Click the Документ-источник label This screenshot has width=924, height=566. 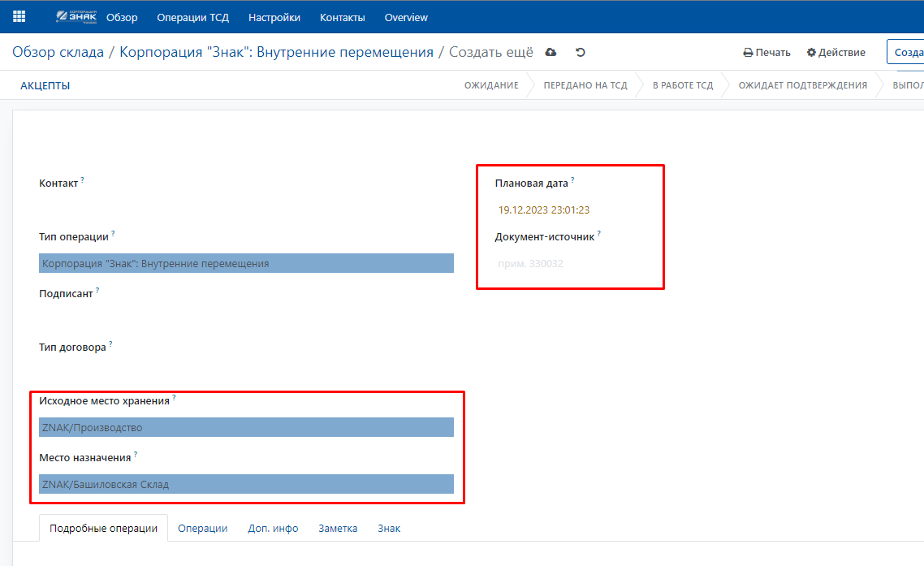(x=545, y=237)
